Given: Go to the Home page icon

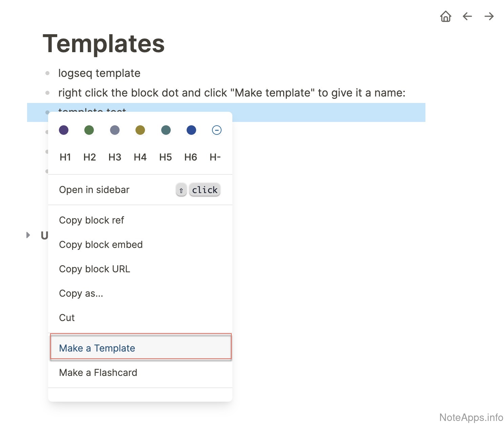Looking at the screenshot, I should 445,16.
